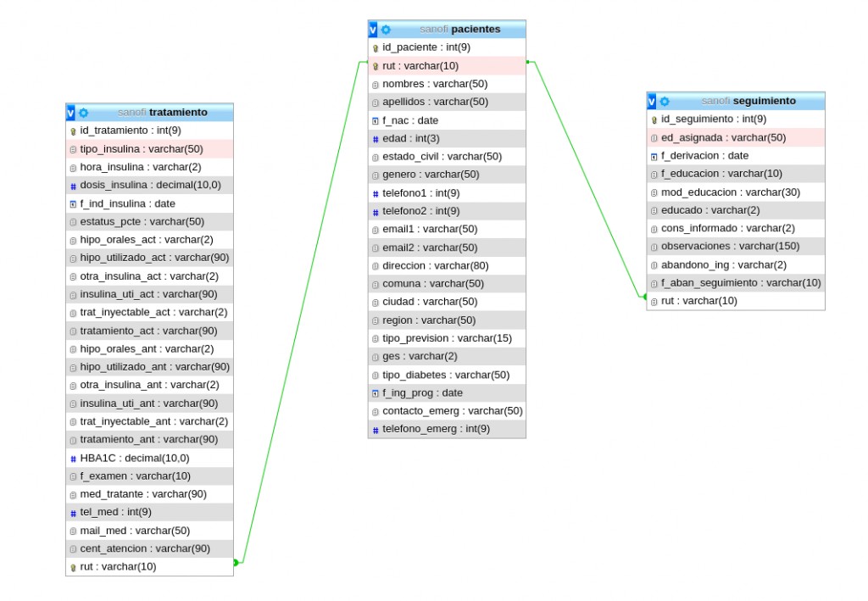
Task: Click relation line endpoint at seguimiento rut
Action: (x=645, y=298)
